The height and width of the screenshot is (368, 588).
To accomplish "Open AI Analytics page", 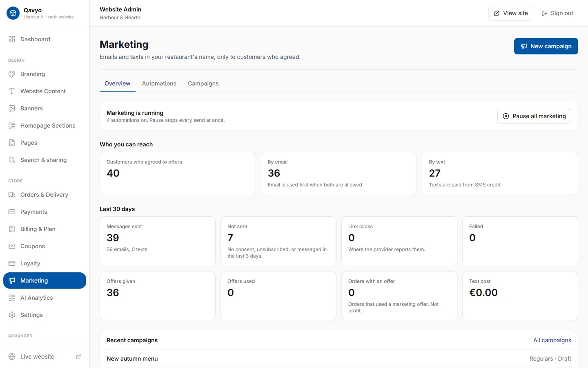I will click(x=45, y=298).
